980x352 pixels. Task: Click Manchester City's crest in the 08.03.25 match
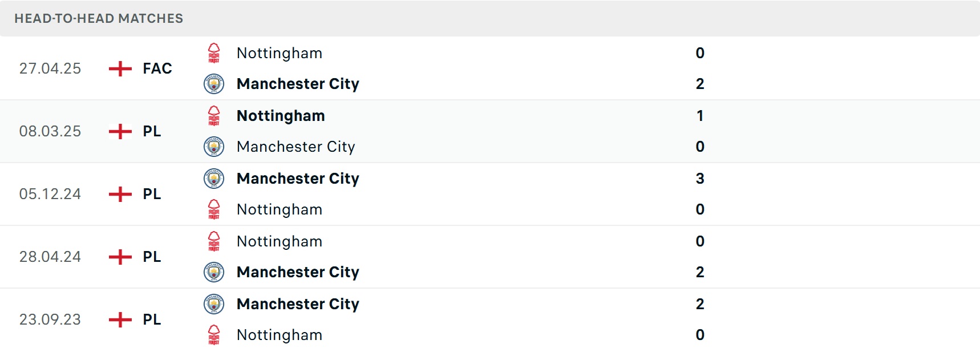(214, 147)
